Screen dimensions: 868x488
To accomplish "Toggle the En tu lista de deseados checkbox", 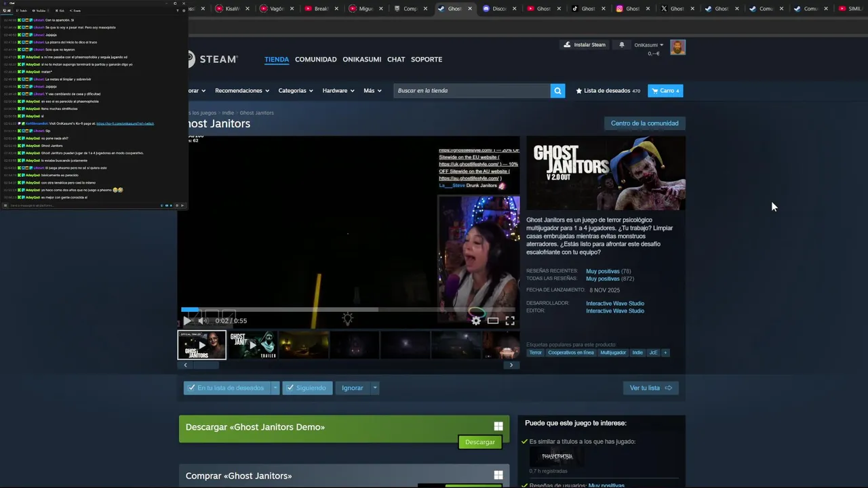I will pos(192,388).
